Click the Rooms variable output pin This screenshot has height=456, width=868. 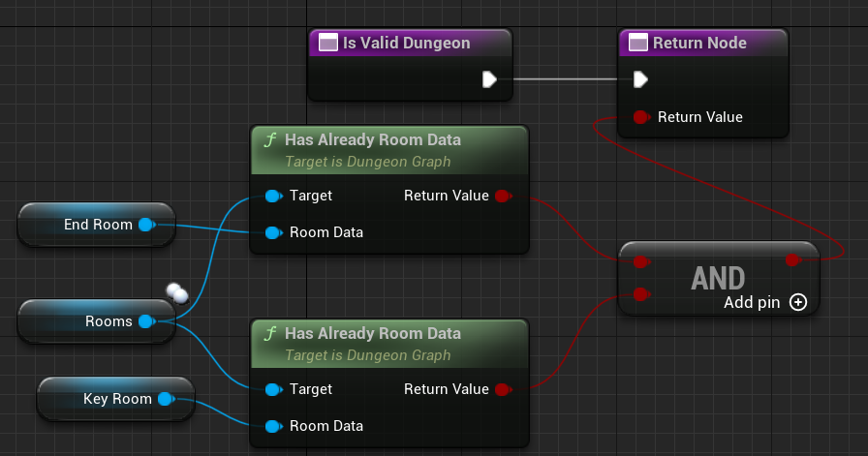pos(146,321)
